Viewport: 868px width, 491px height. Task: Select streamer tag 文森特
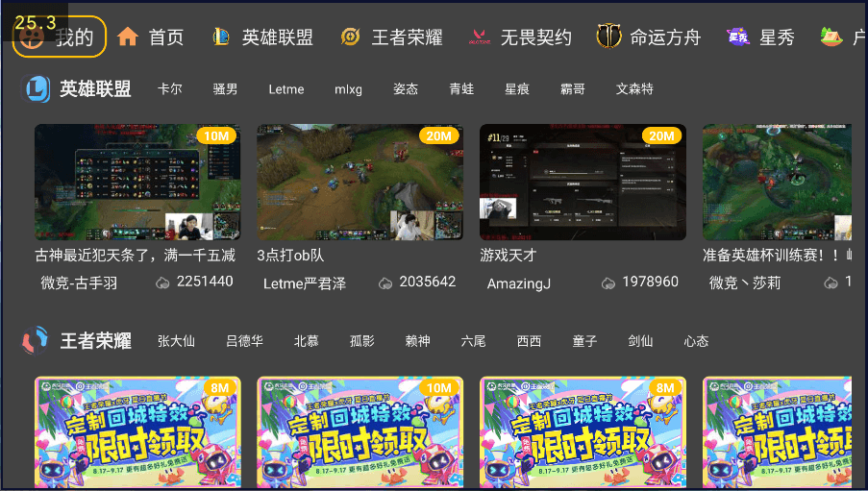[634, 89]
